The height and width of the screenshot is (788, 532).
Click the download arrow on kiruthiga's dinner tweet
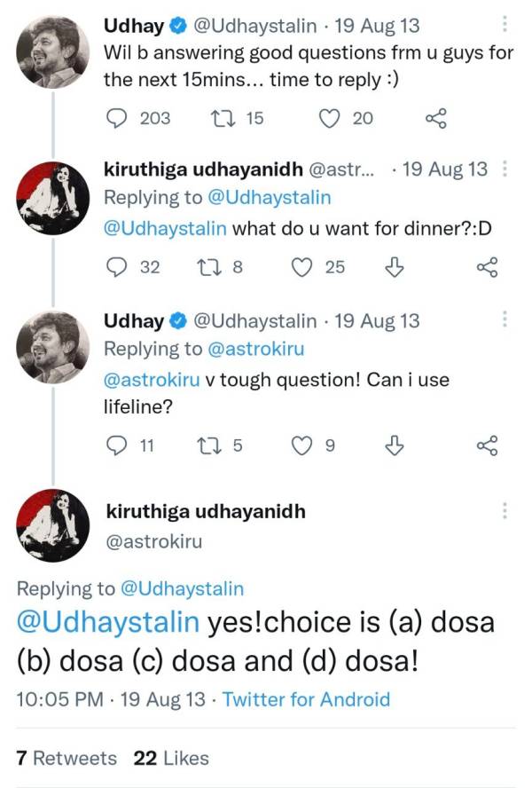[394, 266]
